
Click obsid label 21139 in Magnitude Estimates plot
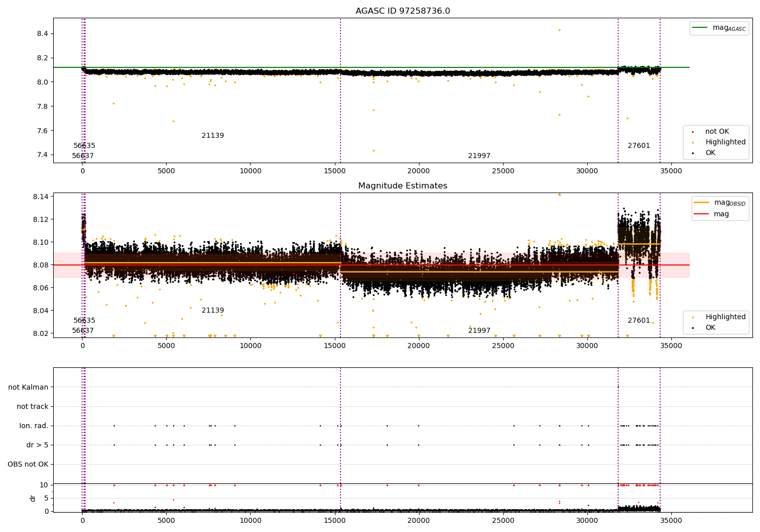pos(213,311)
